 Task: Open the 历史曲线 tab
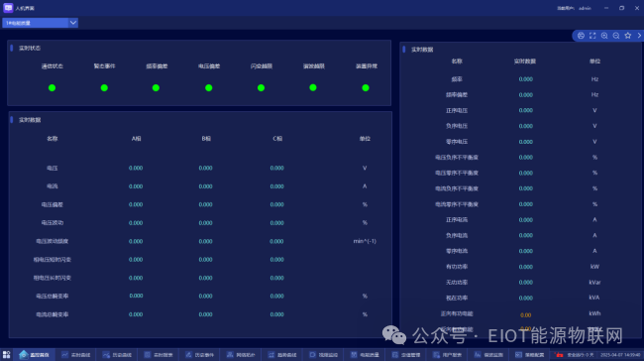[x=117, y=355]
